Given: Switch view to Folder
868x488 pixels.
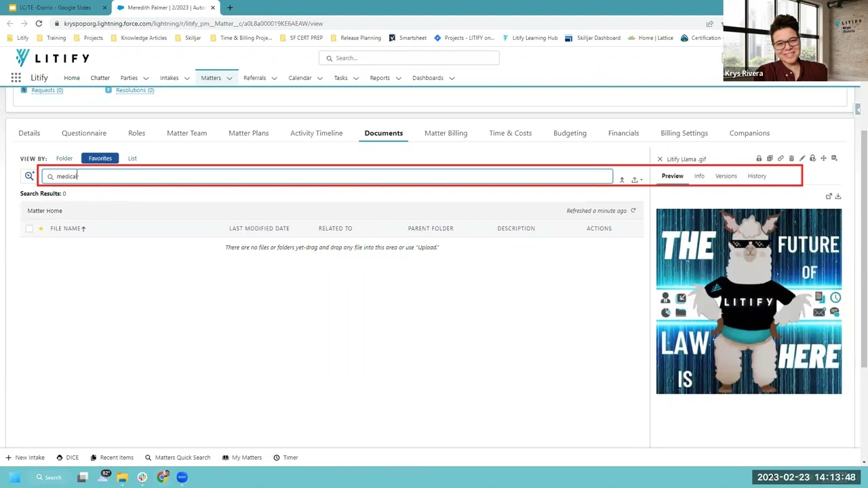Looking at the screenshot, I should pos(64,159).
